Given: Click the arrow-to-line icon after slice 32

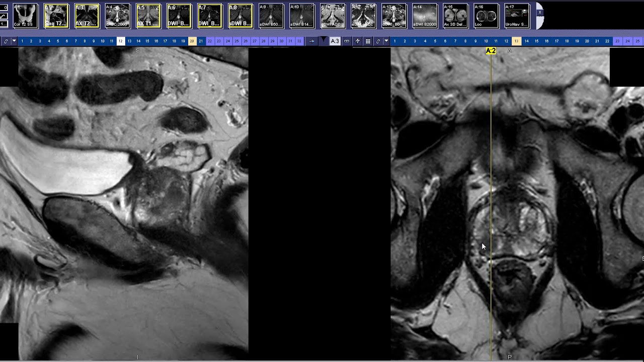Looking at the screenshot, I should pos(312,41).
